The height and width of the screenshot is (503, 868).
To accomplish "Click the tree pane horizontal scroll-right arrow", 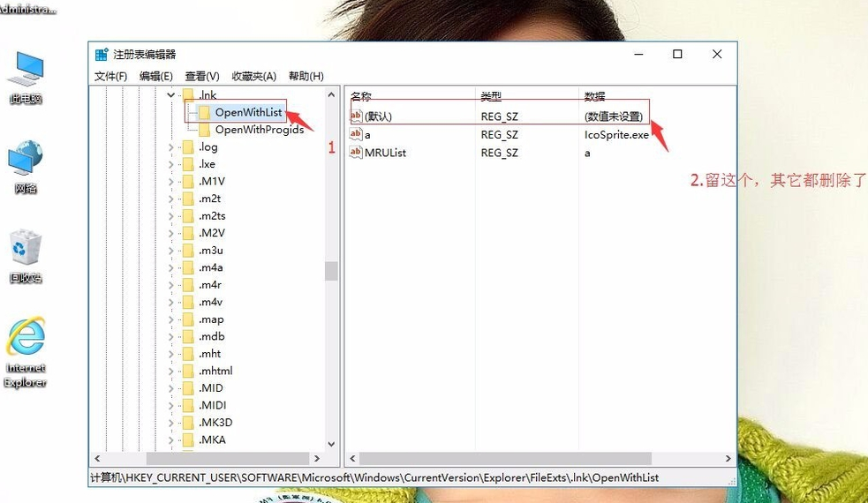I will pyautogui.click(x=317, y=458).
